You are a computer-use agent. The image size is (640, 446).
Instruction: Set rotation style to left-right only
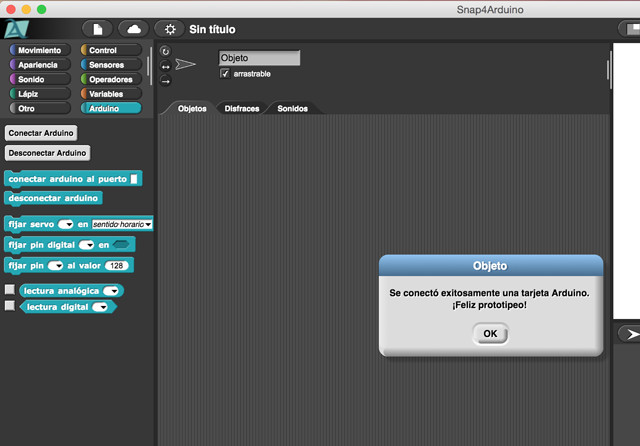(165, 67)
